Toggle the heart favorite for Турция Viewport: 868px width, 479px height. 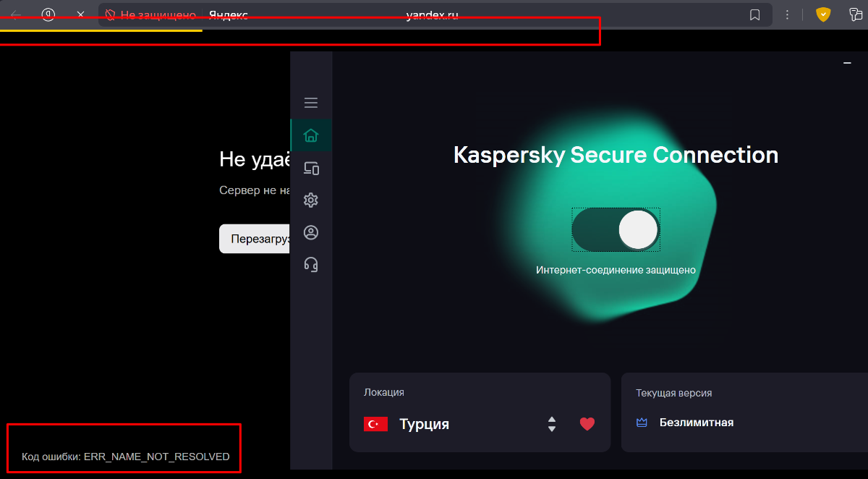tap(587, 424)
